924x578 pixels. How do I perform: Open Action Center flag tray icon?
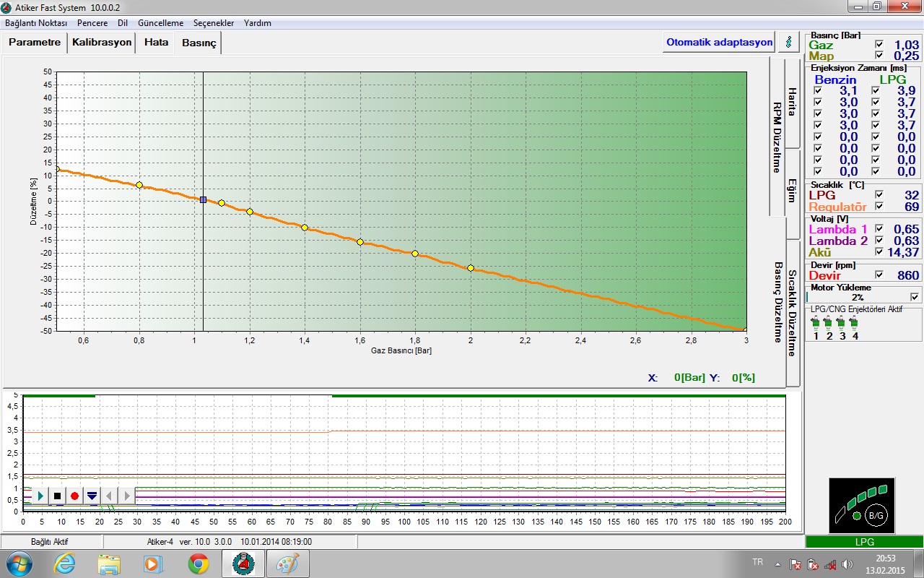pyautogui.click(x=796, y=564)
